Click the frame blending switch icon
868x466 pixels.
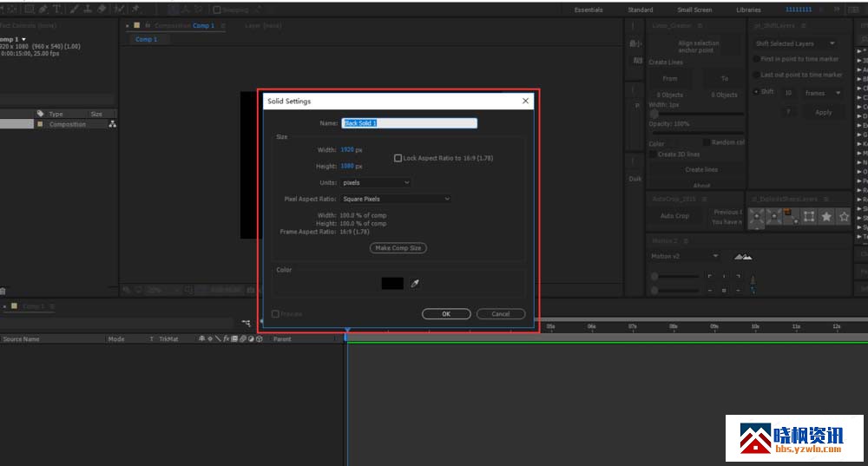tap(234, 338)
